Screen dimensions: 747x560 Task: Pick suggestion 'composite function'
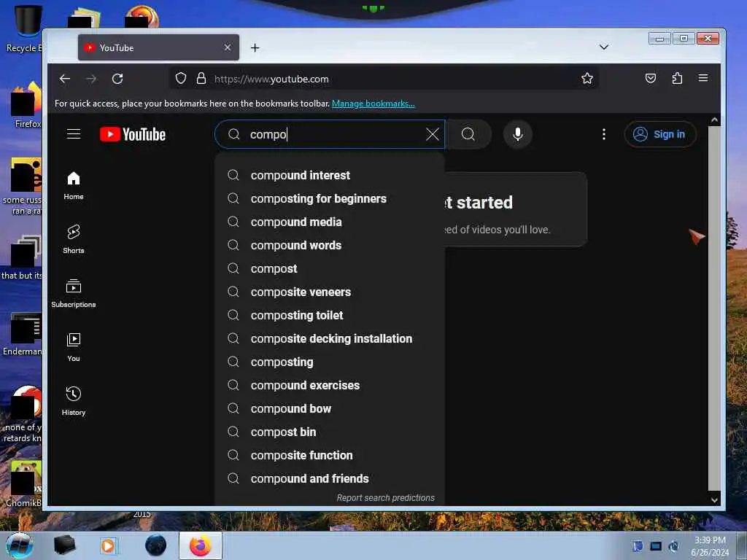(329, 455)
